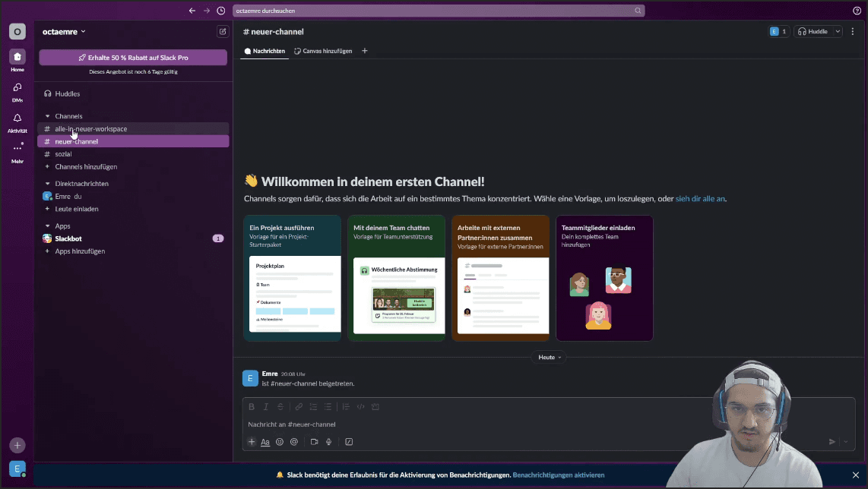868x489 pixels.
Task: Click the attach plus icon in composer
Action: pyautogui.click(x=252, y=441)
